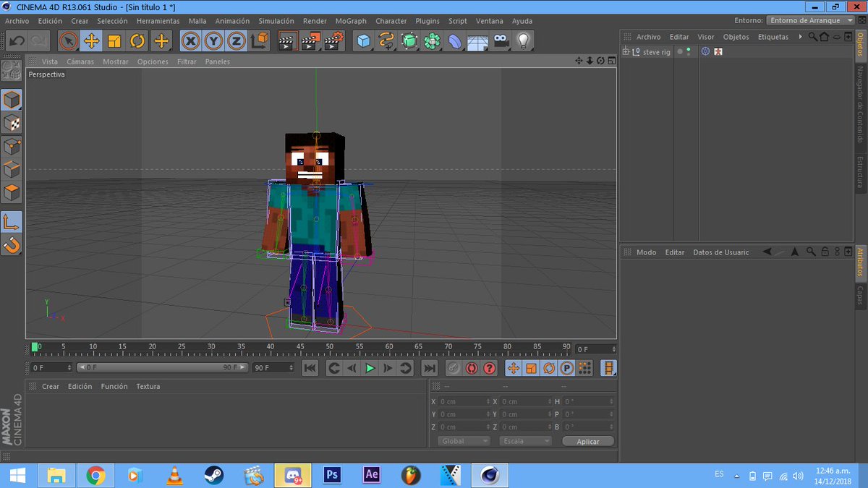This screenshot has width=868, height=488.
Task: Expand the steve rig hierarchy
Action: pos(625,51)
